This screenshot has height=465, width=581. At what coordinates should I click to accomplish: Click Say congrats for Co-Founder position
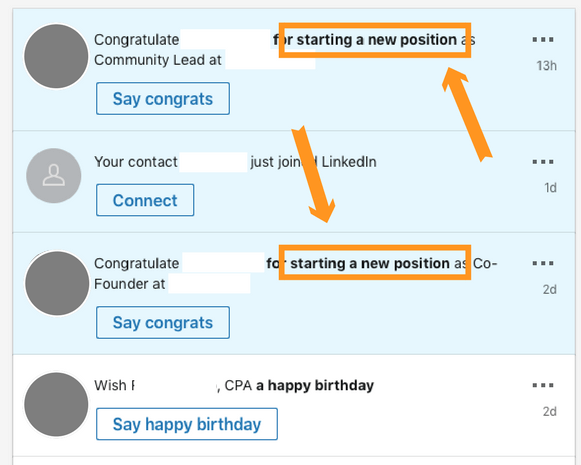163,322
